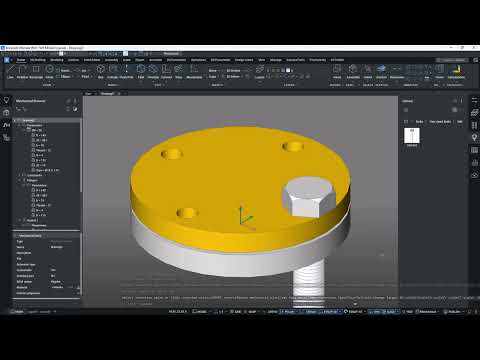Switch to the View ribbon tab
Image resolution: width=480 pixels, height=360 pixels.
[x=262, y=60]
